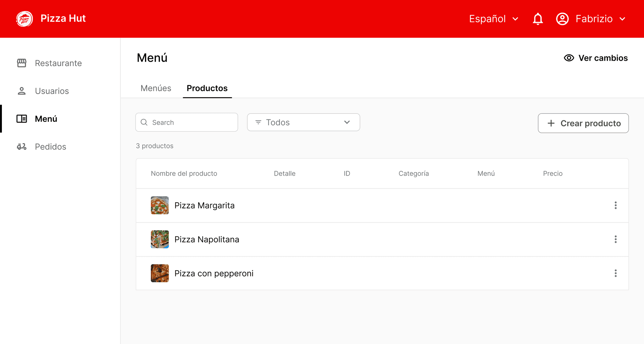Expand the Fabrizio account chevron

click(622, 19)
